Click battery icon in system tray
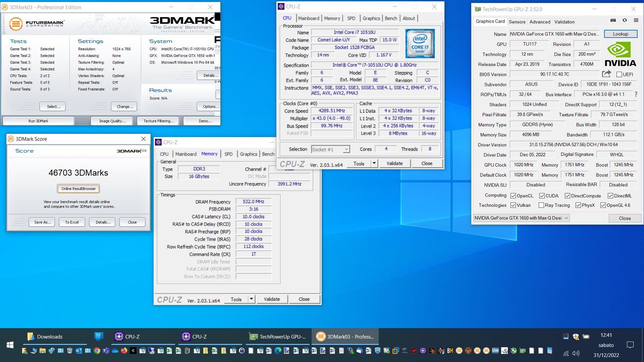Image resolution: width=644 pixels, height=362 pixels. pyautogui.click(x=586, y=336)
